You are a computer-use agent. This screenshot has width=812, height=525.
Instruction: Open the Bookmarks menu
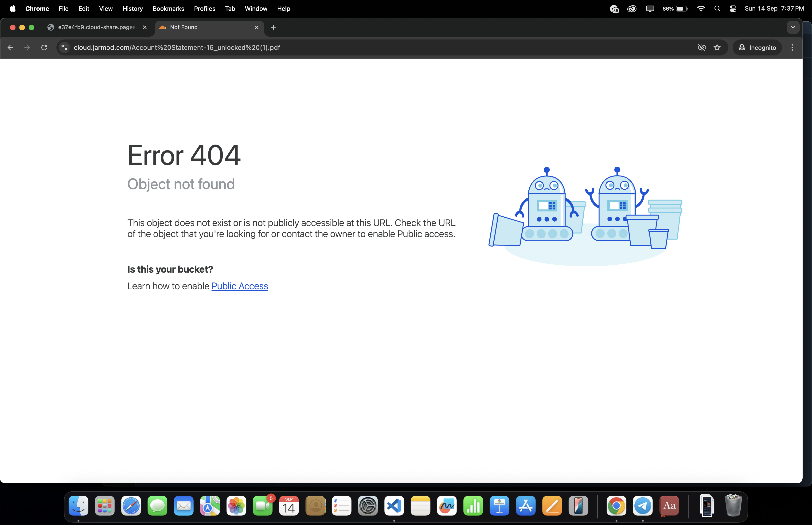(x=168, y=8)
